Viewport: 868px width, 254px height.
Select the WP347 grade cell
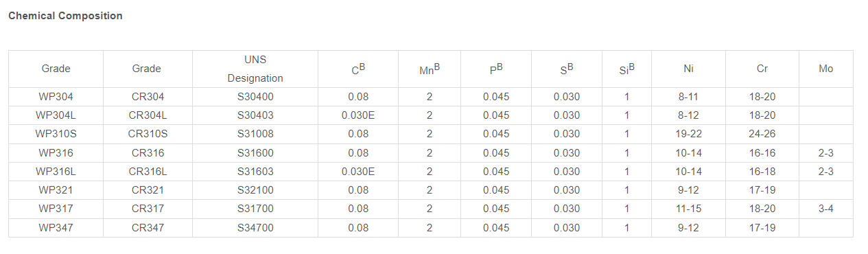(56, 227)
